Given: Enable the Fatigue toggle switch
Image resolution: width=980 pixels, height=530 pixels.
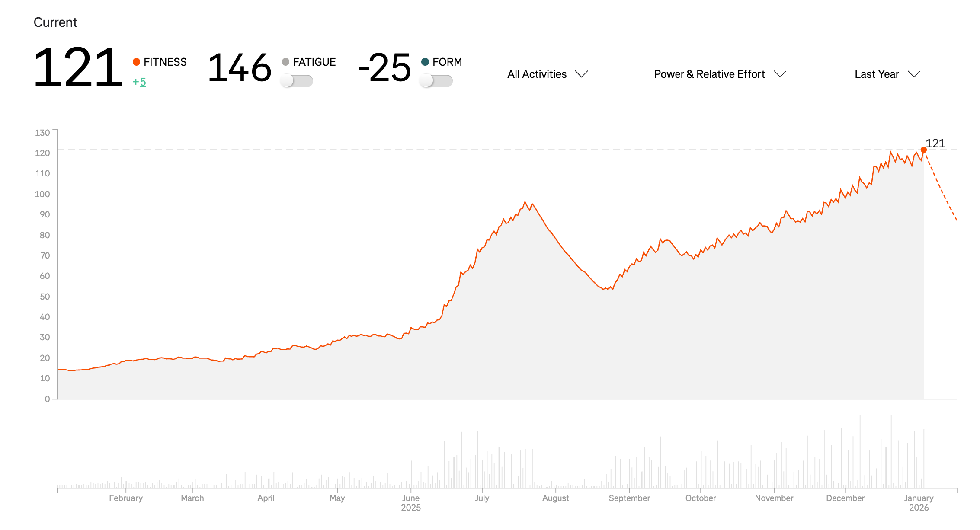Looking at the screenshot, I should [x=297, y=81].
